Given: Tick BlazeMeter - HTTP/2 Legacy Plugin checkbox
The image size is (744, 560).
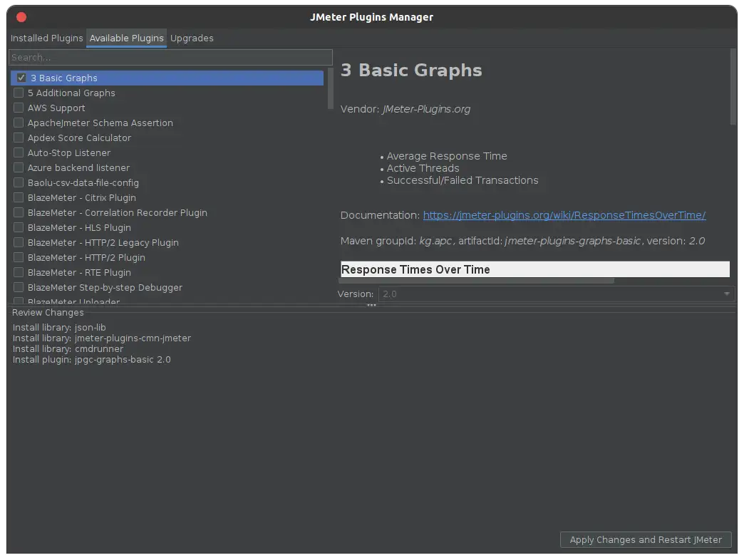Looking at the screenshot, I should click(19, 242).
